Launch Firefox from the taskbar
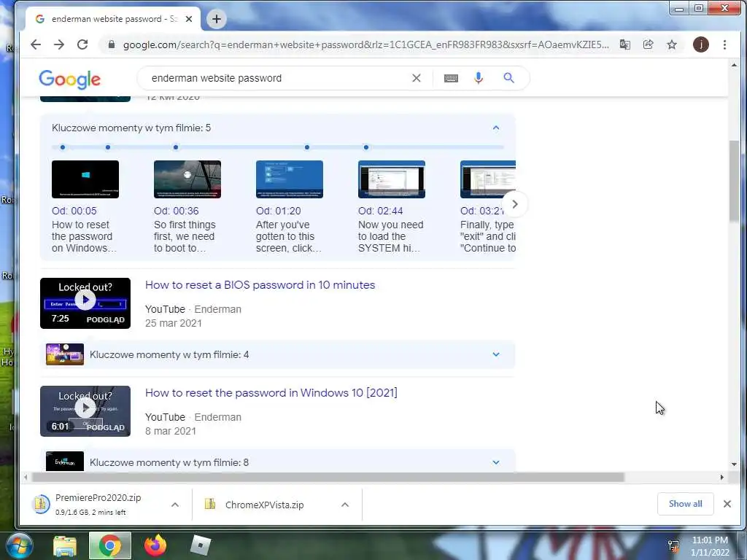Screen dimensions: 747x560 point(155,545)
